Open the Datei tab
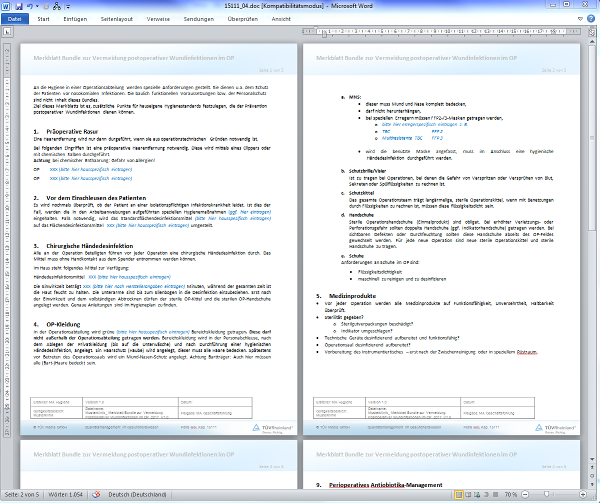Viewport: 600px width, 503px height. click(x=15, y=19)
